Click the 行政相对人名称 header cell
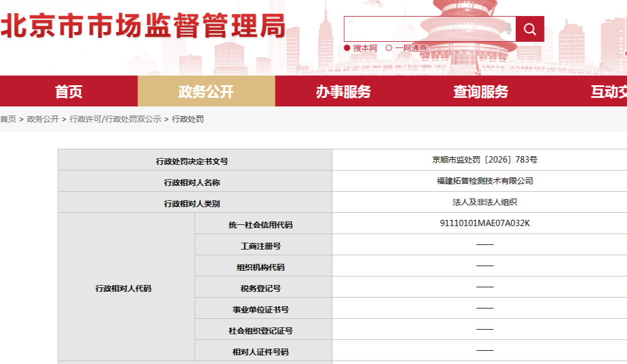This screenshot has width=627, height=364. coord(195,181)
